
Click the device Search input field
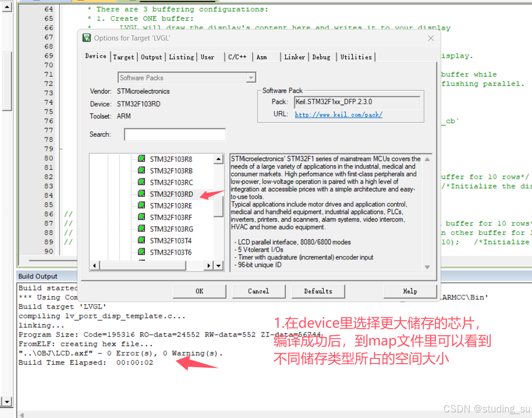pos(175,134)
